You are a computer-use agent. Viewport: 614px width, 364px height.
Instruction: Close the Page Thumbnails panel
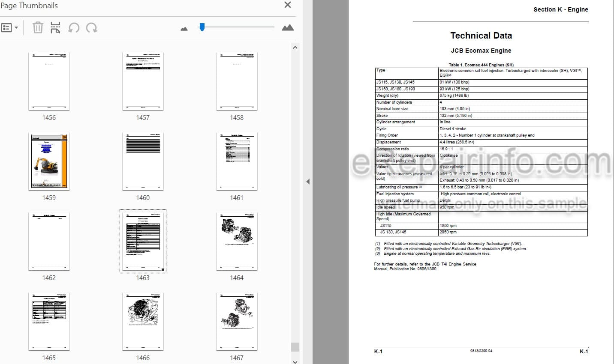click(x=288, y=5)
